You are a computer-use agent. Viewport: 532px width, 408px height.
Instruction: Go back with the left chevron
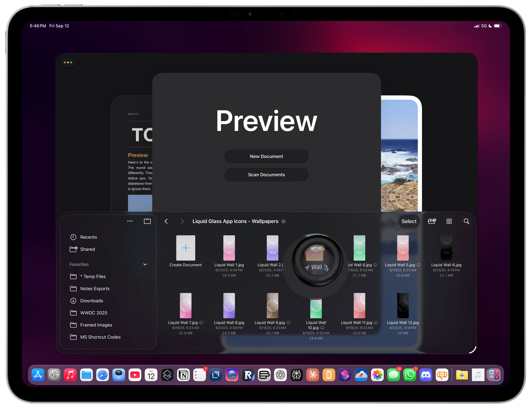166,221
